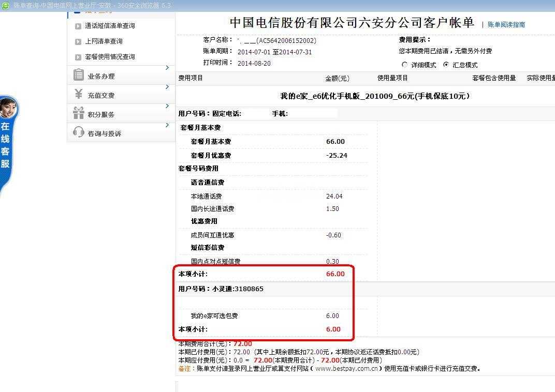The height and width of the screenshot is (392, 555).
Task: Click the arrow icon beside 上网清单查询
Action: click(x=78, y=42)
